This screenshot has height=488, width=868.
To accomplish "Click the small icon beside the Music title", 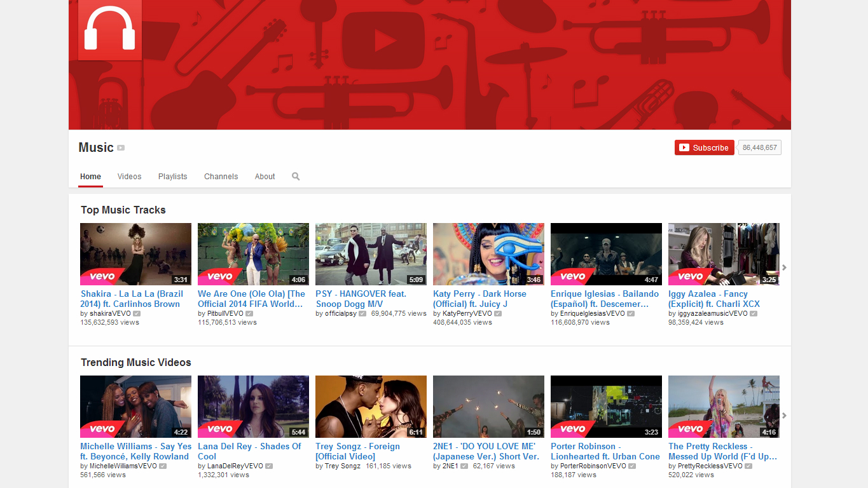I will [121, 148].
